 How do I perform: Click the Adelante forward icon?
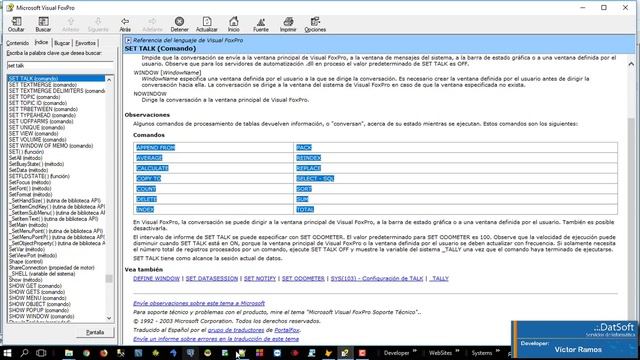pyautogui.click(x=152, y=24)
